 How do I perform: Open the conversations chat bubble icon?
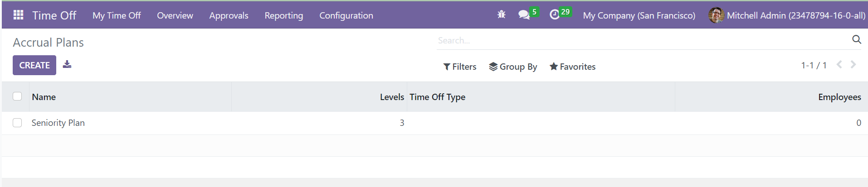click(524, 15)
